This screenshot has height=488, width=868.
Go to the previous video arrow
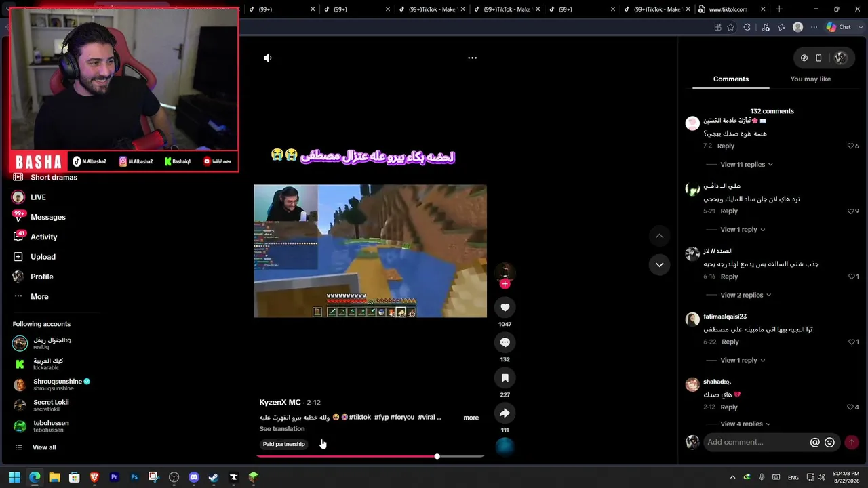click(659, 236)
